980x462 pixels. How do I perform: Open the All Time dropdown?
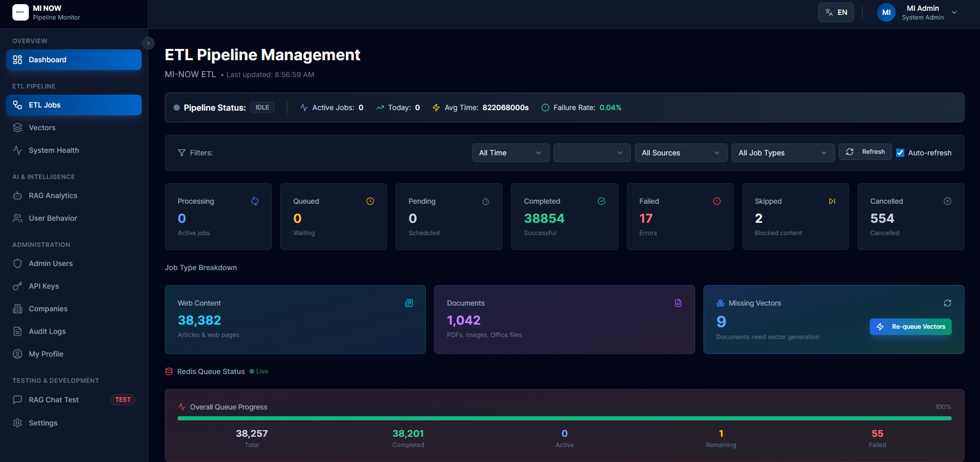510,153
